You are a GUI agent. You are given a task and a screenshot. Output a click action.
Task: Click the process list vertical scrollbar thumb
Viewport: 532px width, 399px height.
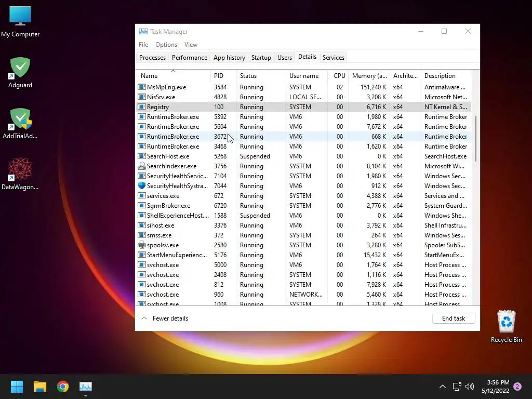click(x=476, y=139)
